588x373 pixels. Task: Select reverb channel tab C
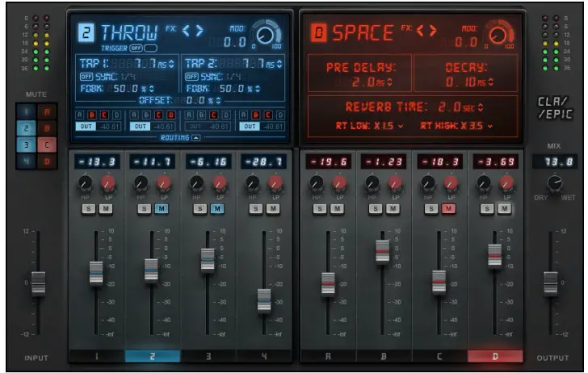[x=439, y=356]
